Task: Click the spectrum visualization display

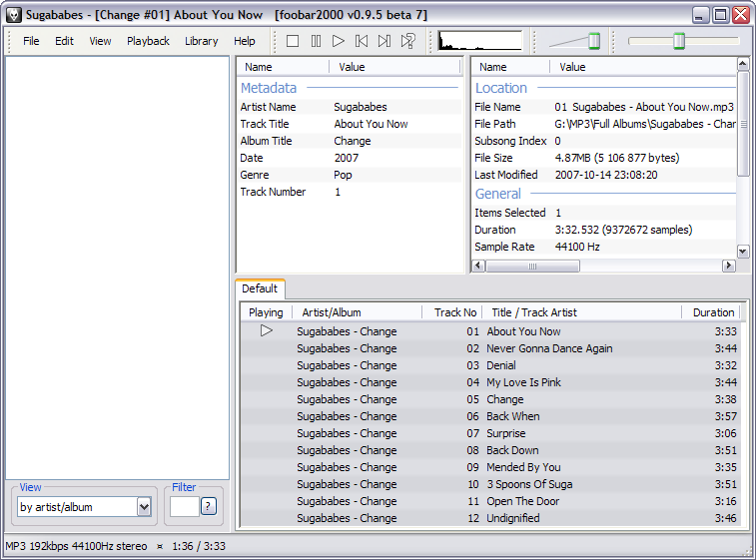Action: click(x=480, y=41)
